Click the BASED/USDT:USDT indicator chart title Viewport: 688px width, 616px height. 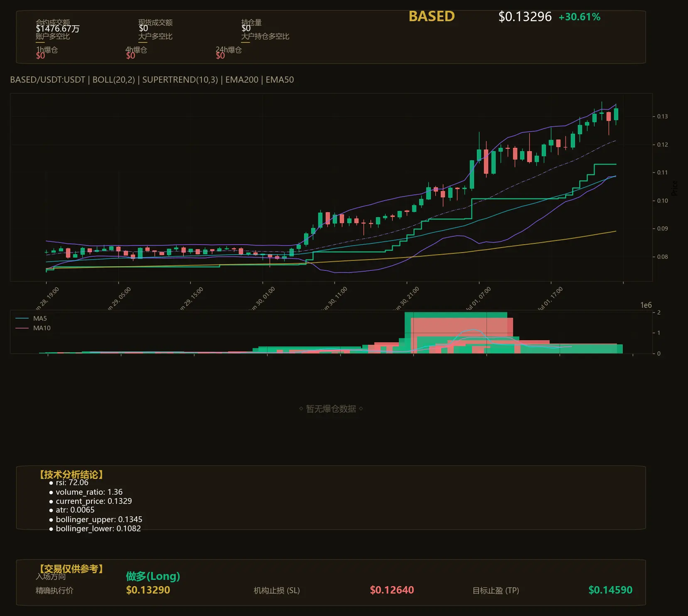coord(152,80)
